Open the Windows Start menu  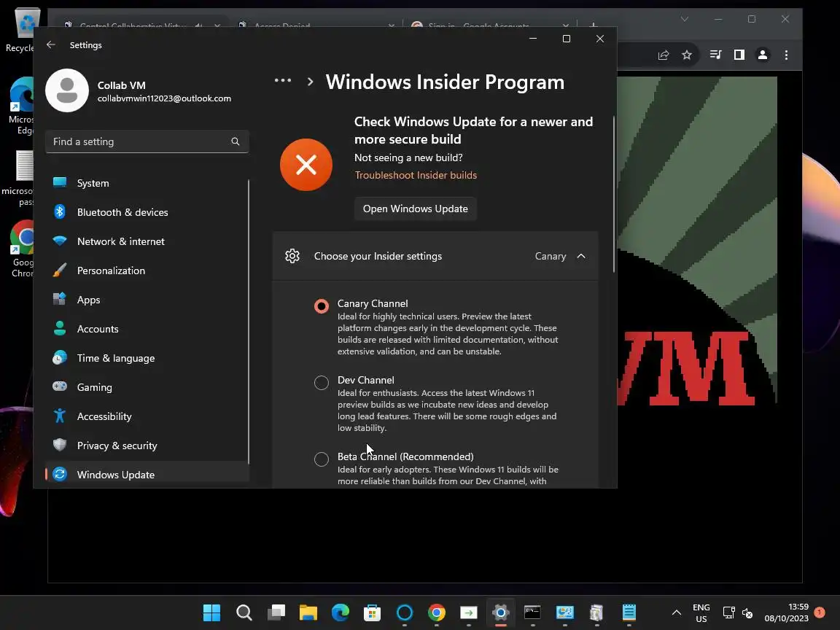[x=211, y=612]
